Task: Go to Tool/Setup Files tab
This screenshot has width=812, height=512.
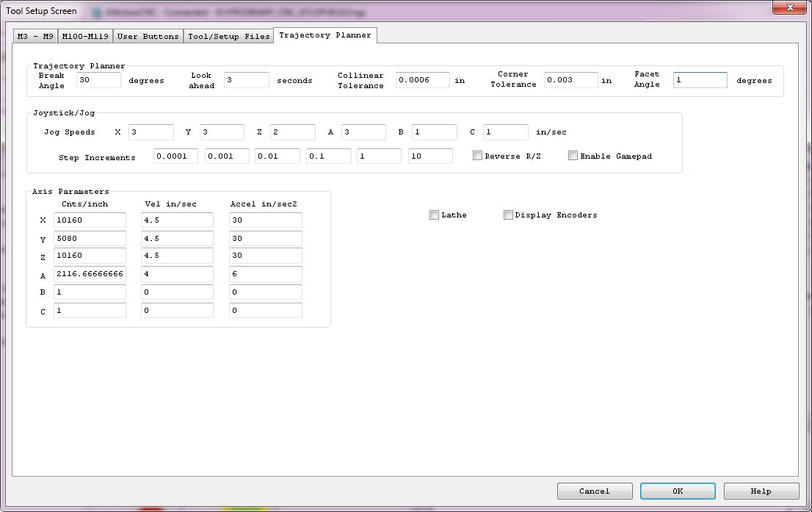Action: coord(228,36)
